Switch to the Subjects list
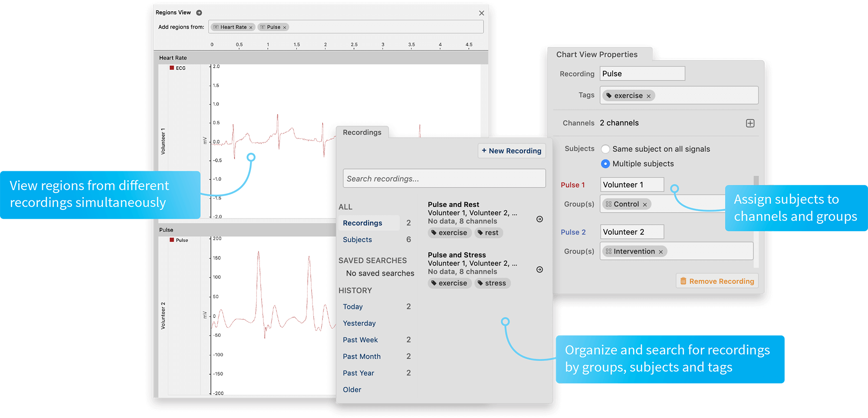The height and width of the screenshot is (418, 868). (x=357, y=239)
